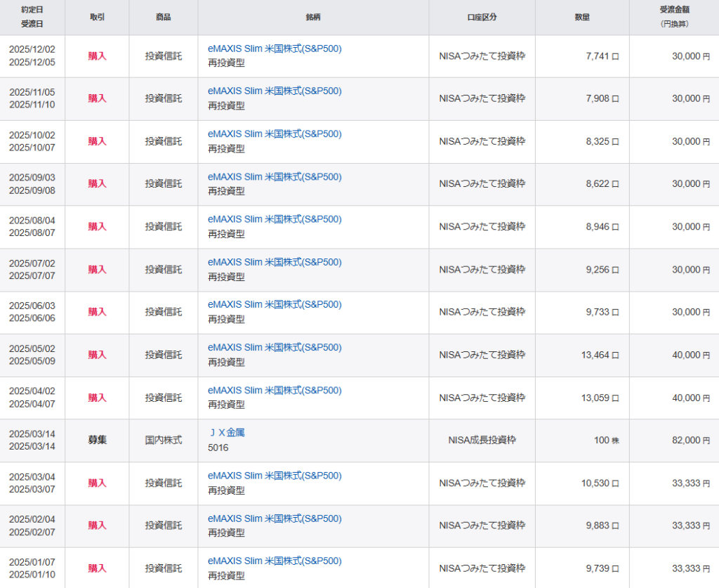Open the JX金属 stock link
The width and height of the screenshot is (719, 588).
pos(226,433)
